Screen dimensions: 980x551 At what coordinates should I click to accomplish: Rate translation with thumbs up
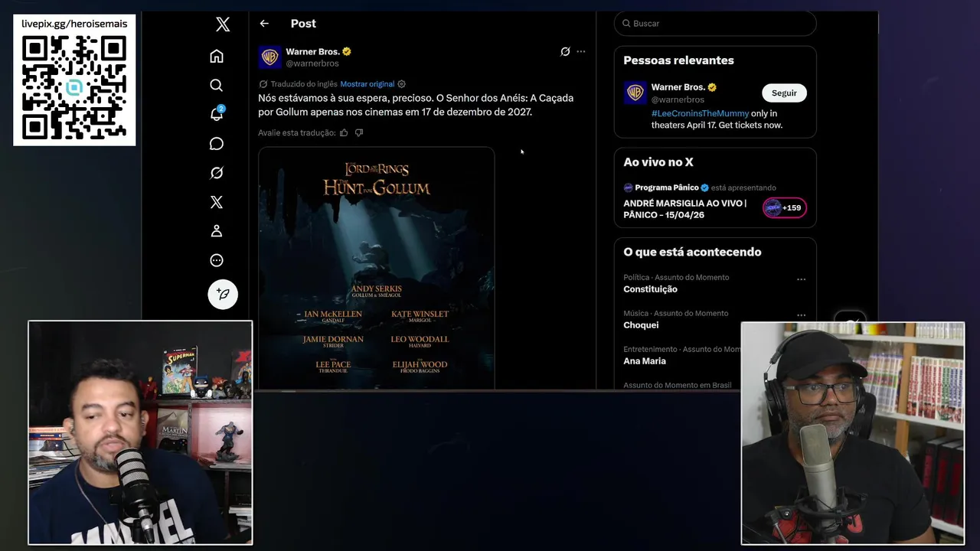344,133
